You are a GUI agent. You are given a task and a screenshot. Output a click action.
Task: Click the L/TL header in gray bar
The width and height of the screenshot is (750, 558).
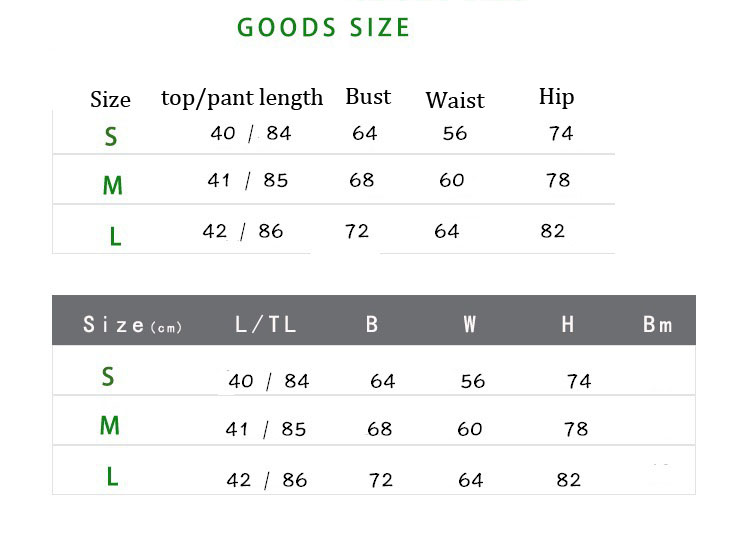pos(266,324)
